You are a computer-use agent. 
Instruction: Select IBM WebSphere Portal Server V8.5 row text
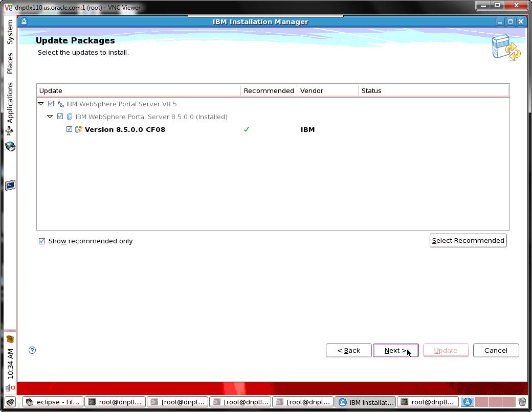121,104
